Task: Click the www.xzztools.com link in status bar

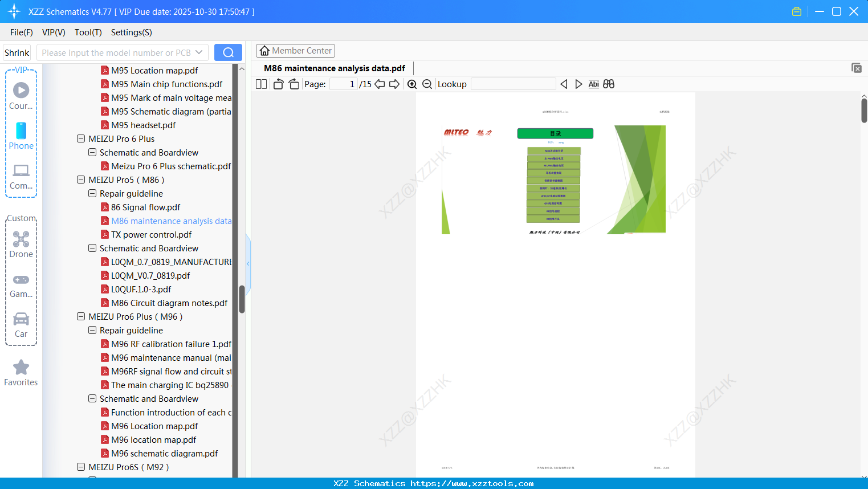Action: [472, 483]
